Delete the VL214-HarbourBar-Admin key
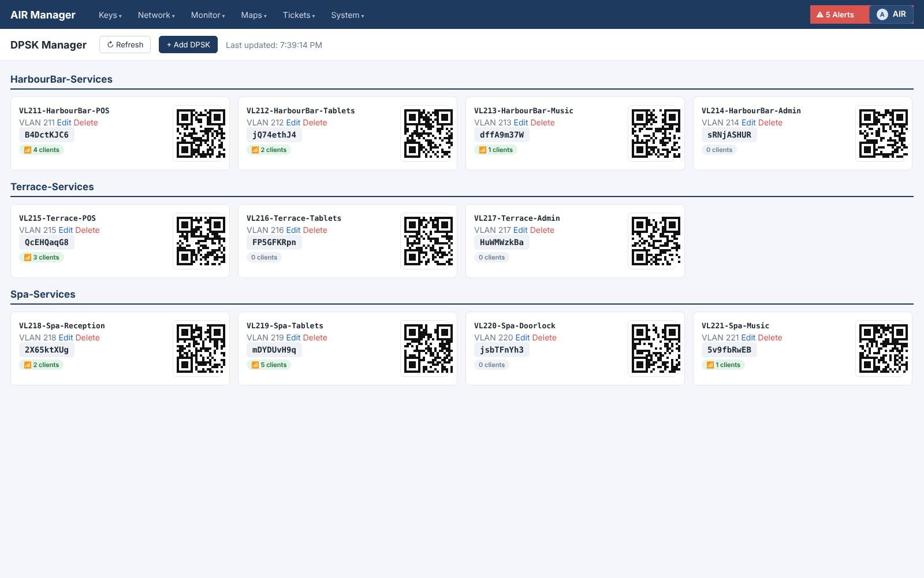Screen dimensions: 924x578 pos(770,123)
